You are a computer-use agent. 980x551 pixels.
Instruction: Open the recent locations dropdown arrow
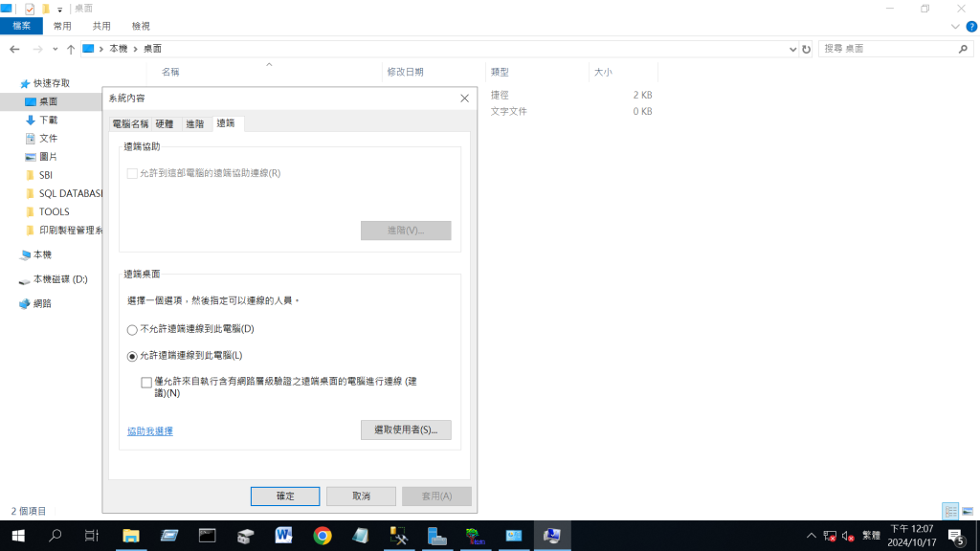[x=56, y=49]
